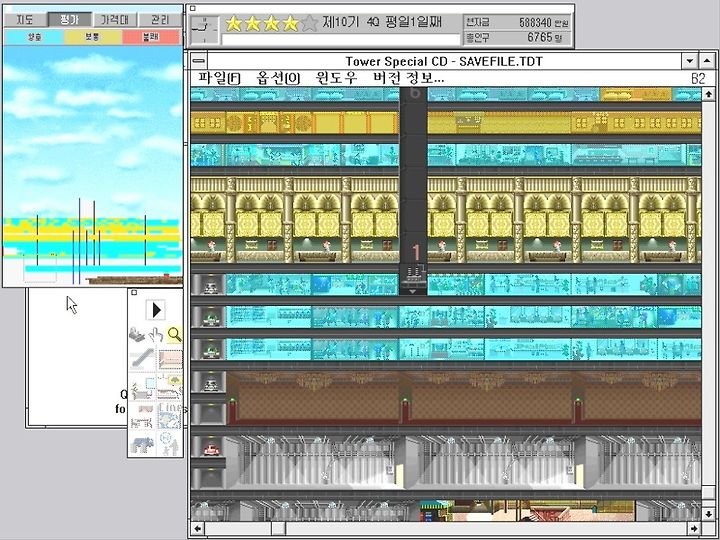
Task: Click the horizontal scrollbar right arrow
Action: 694,529
